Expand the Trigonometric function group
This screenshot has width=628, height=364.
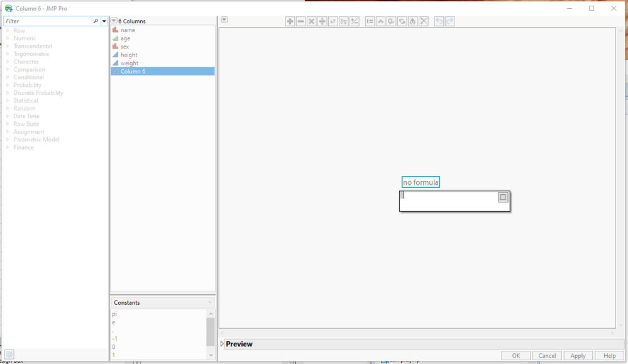pyautogui.click(x=8, y=53)
